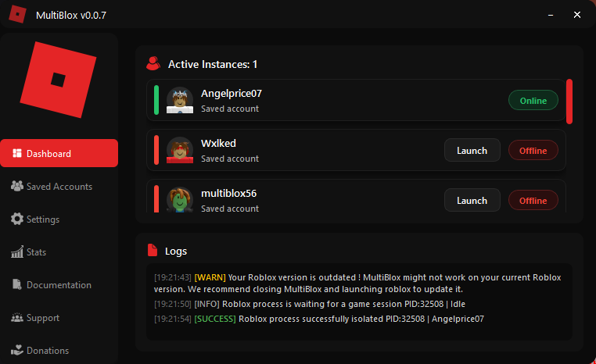Minimize the MultiBlox window

pos(551,15)
